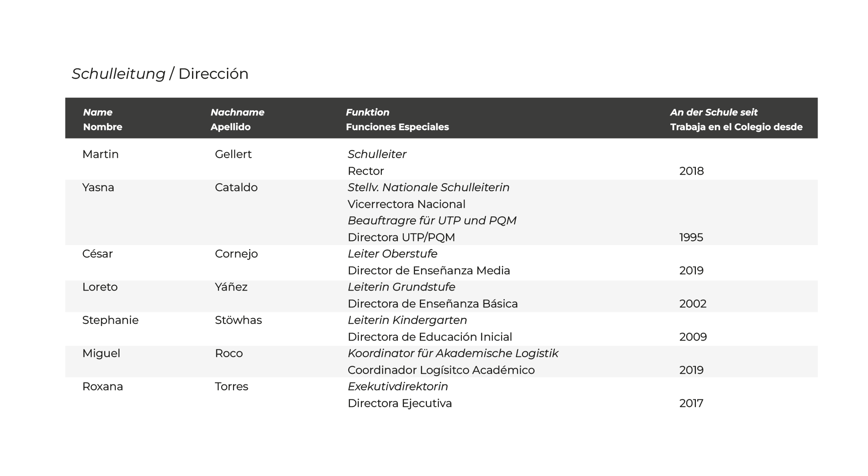
Task: Click the Nachname / Apellido column header
Action: (237, 119)
